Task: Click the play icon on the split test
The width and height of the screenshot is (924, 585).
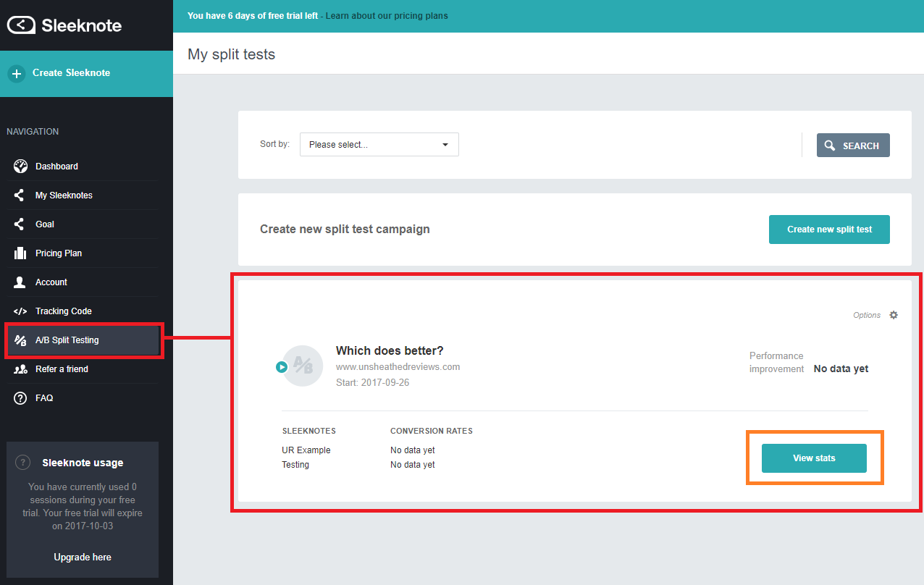Action: tap(282, 367)
